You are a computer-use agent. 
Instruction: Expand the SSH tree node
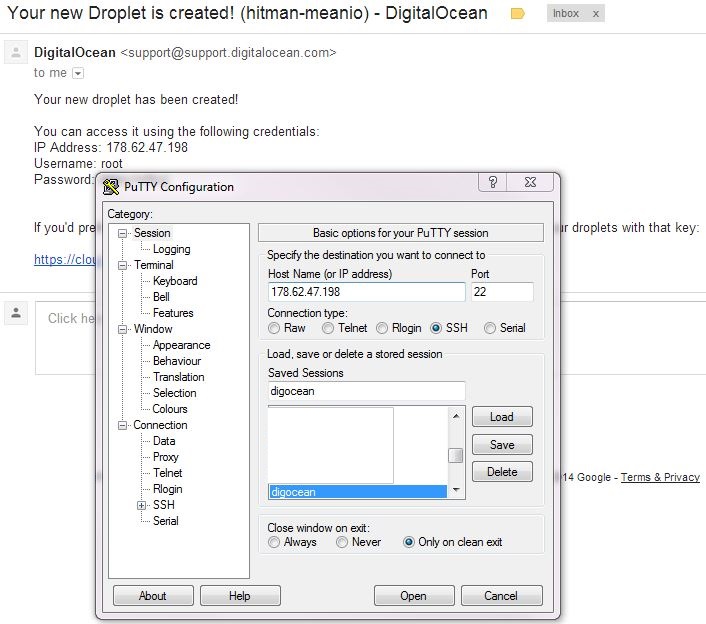point(141,505)
